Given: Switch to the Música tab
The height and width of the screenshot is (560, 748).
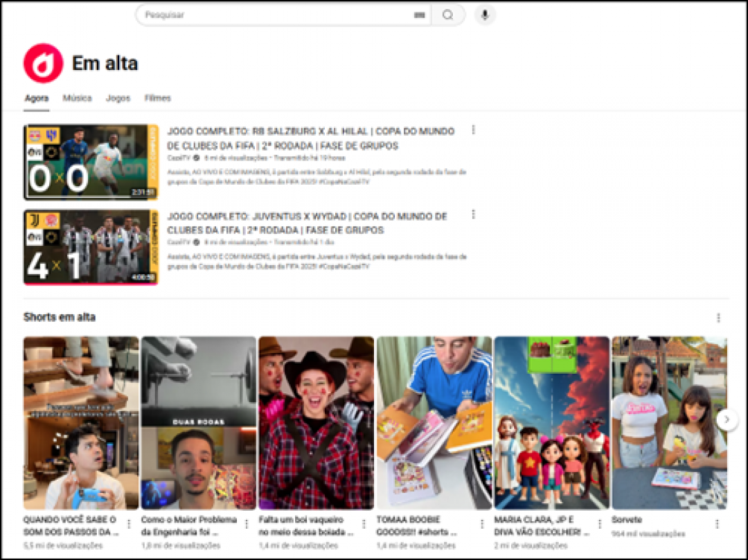Looking at the screenshot, I should click(78, 98).
